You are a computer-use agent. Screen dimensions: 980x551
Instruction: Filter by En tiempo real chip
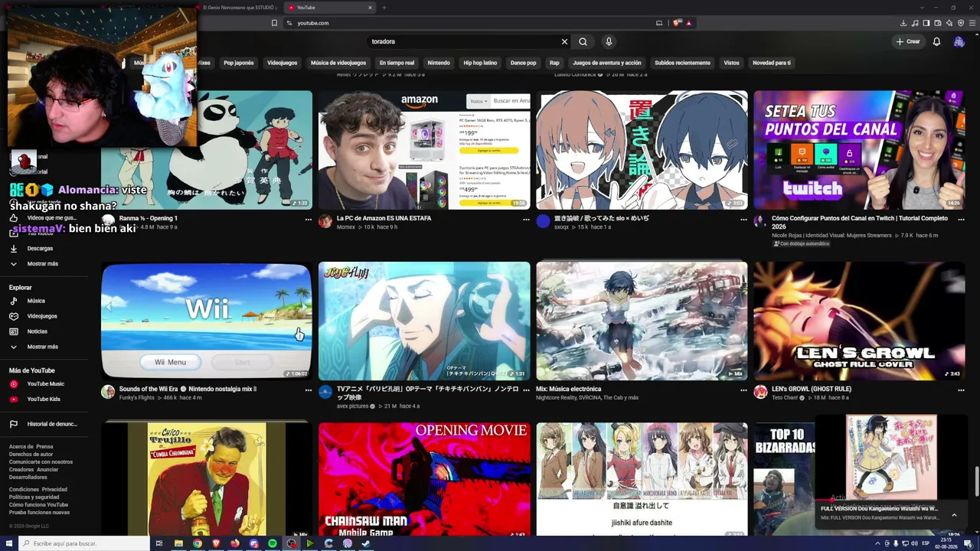[397, 63]
